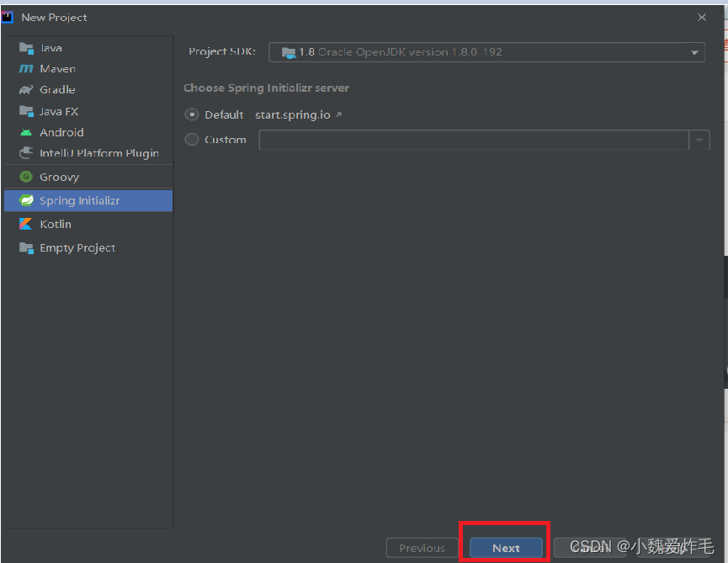Screen dimensions: 728x563
Task: Click the Custom server URL input field
Action: pos(474,140)
